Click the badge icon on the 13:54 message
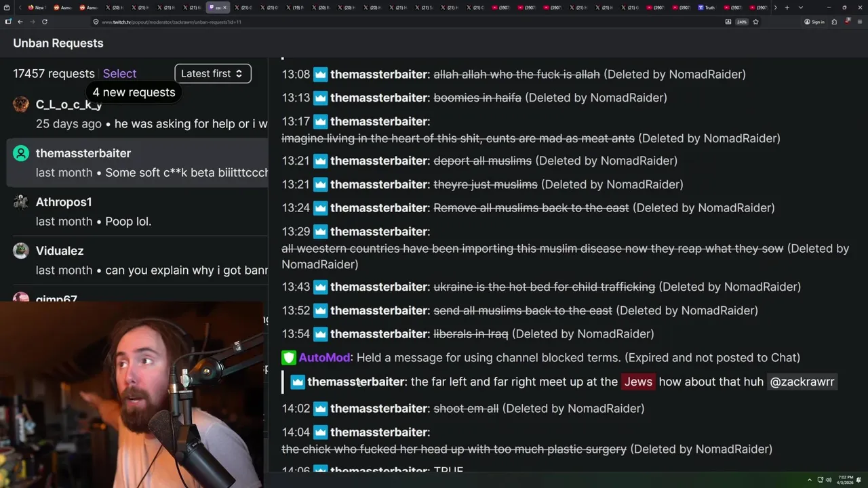Screen dimensions: 868x488 pos(320,333)
